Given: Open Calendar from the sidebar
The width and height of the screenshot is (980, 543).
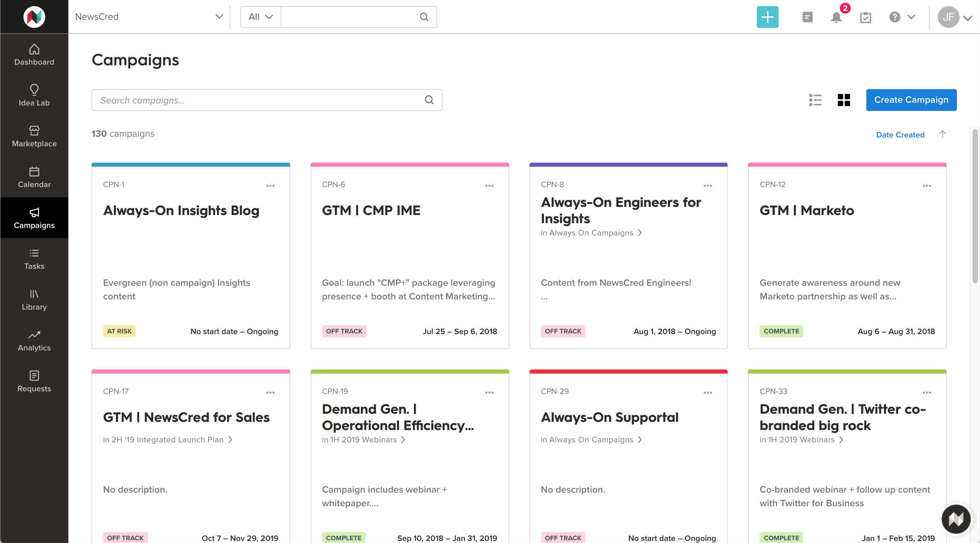Looking at the screenshot, I should coord(34,177).
